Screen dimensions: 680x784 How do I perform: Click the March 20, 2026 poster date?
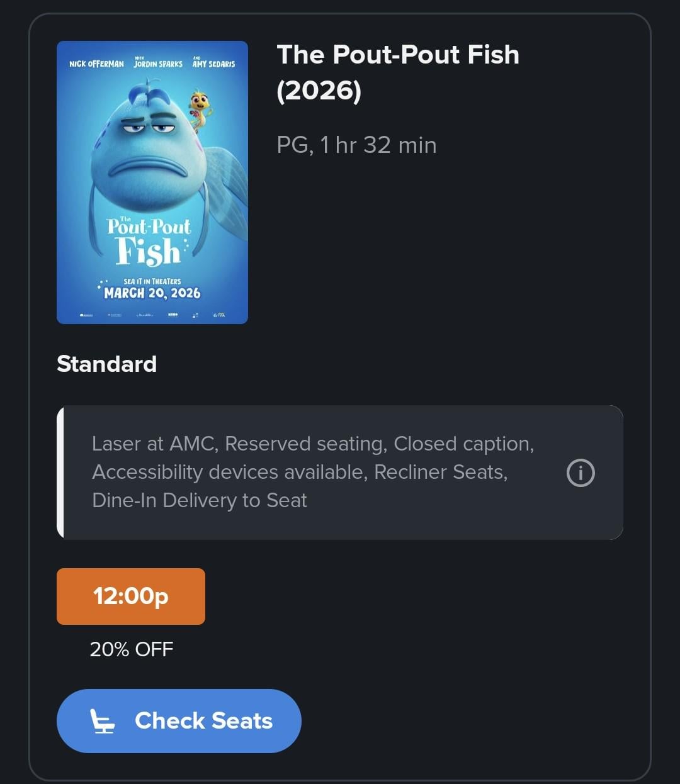coord(152,293)
